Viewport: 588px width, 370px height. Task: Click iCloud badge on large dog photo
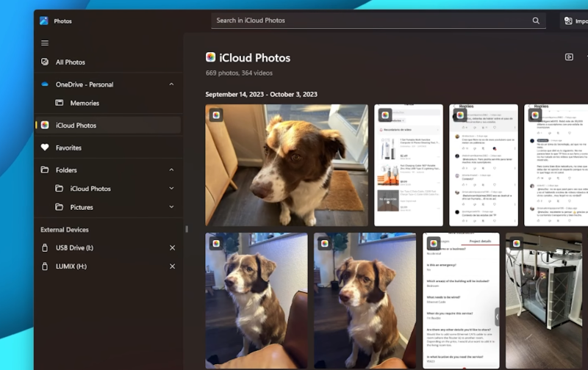(x=216, y=115)
